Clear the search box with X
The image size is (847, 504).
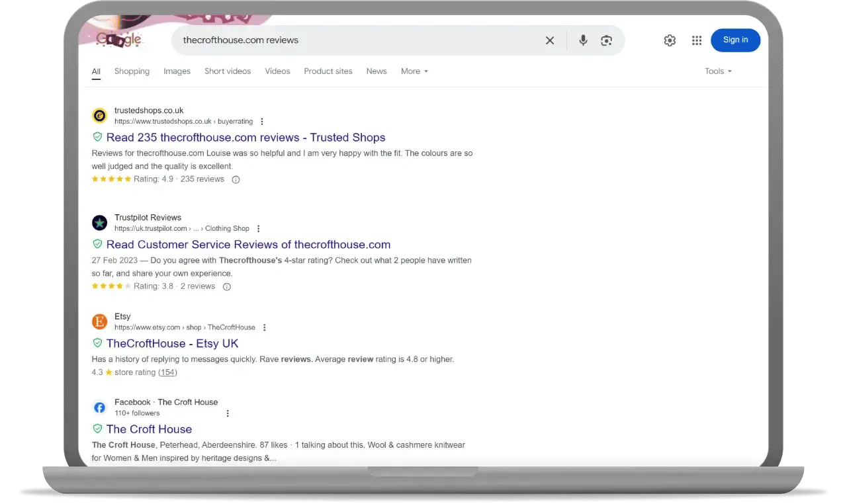(x=550, y=40)
